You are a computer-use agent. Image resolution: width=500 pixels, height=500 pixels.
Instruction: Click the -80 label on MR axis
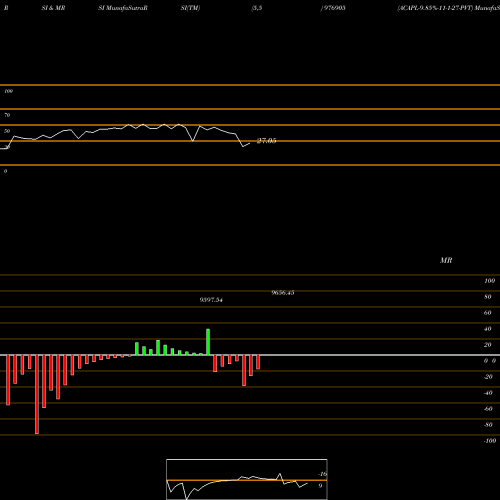click(488, 425)
